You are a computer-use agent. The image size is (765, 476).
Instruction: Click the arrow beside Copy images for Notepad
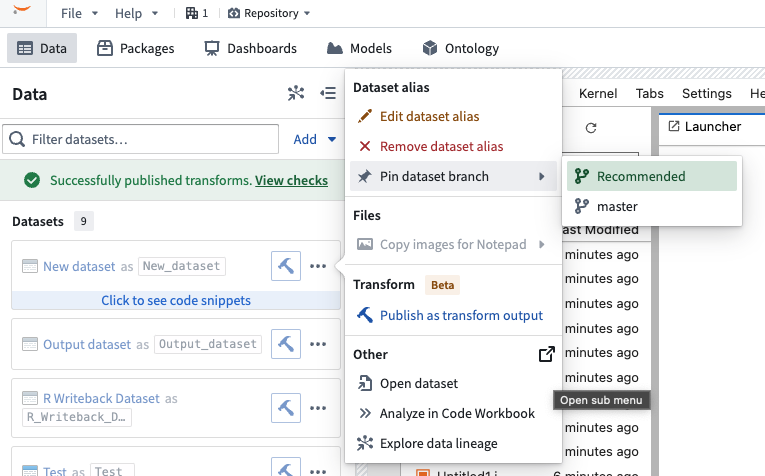(542, 244)
